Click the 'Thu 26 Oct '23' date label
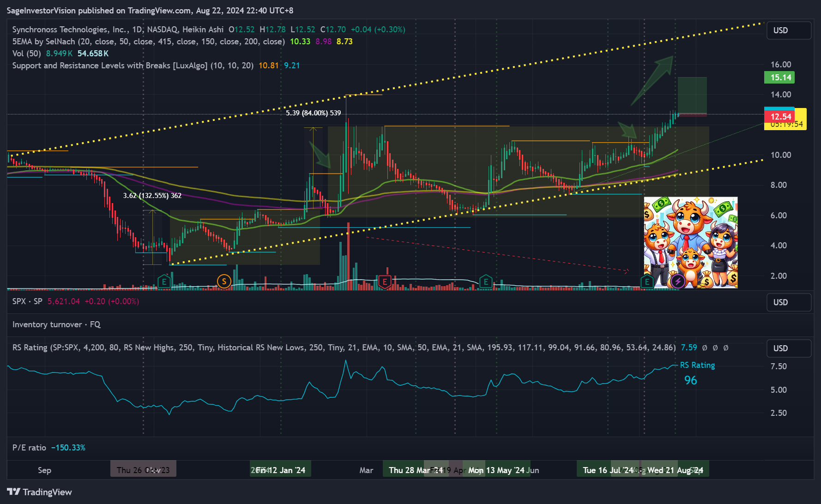Screen dimensions: 821x504 (143, 470)
